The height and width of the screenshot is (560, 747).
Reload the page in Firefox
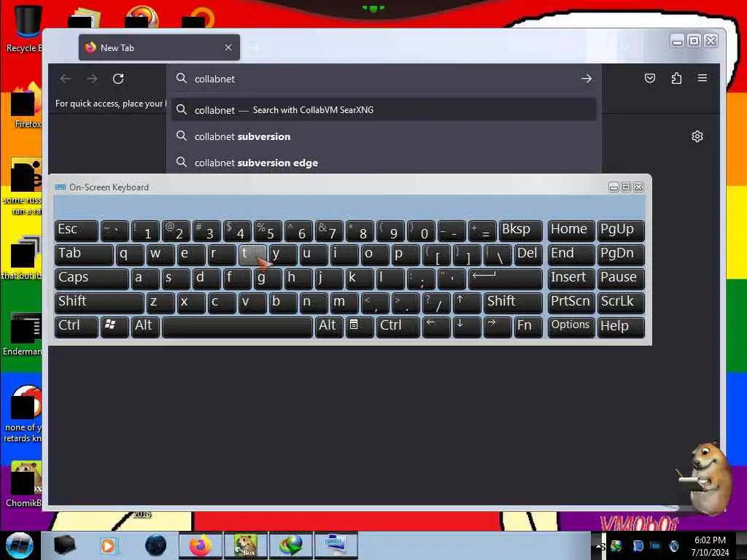point(118,79)
